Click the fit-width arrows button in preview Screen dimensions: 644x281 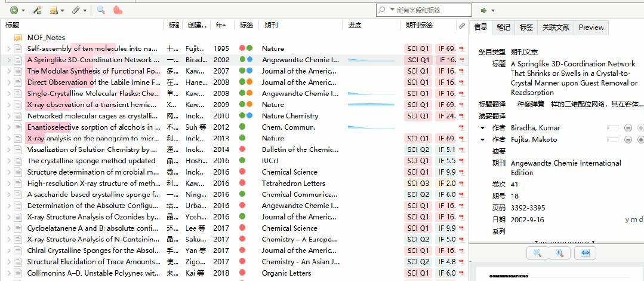point(586,253)
